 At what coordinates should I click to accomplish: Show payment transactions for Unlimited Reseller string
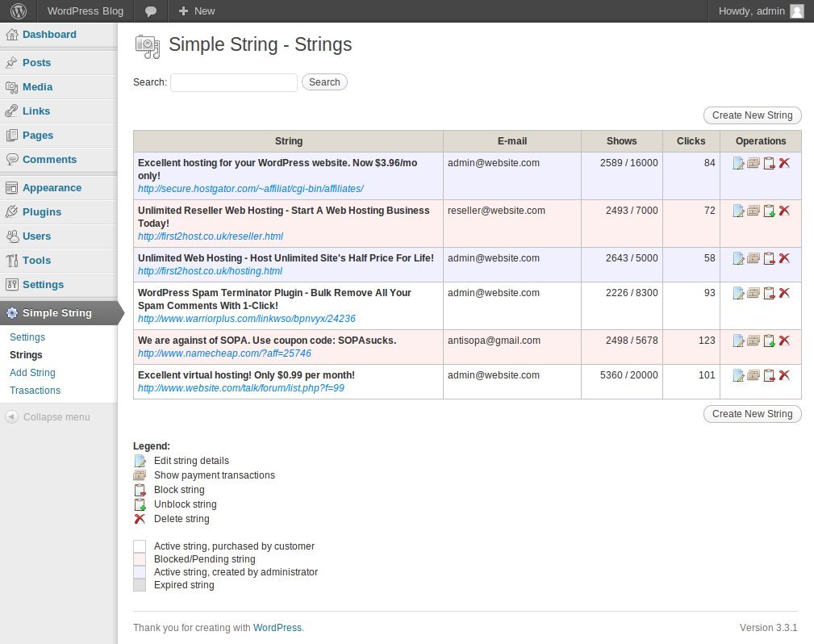click(x=753, y=211)
